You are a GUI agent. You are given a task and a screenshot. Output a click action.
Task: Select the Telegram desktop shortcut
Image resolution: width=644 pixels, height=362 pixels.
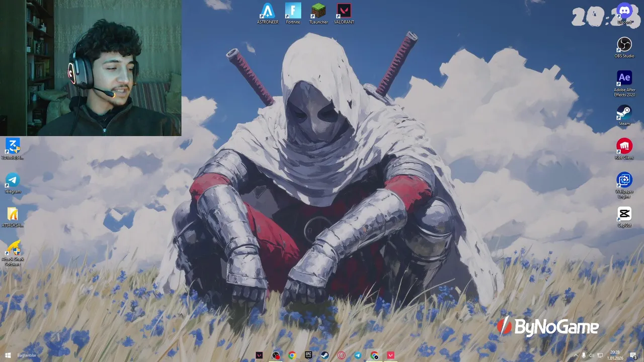(x=13, y=183)
